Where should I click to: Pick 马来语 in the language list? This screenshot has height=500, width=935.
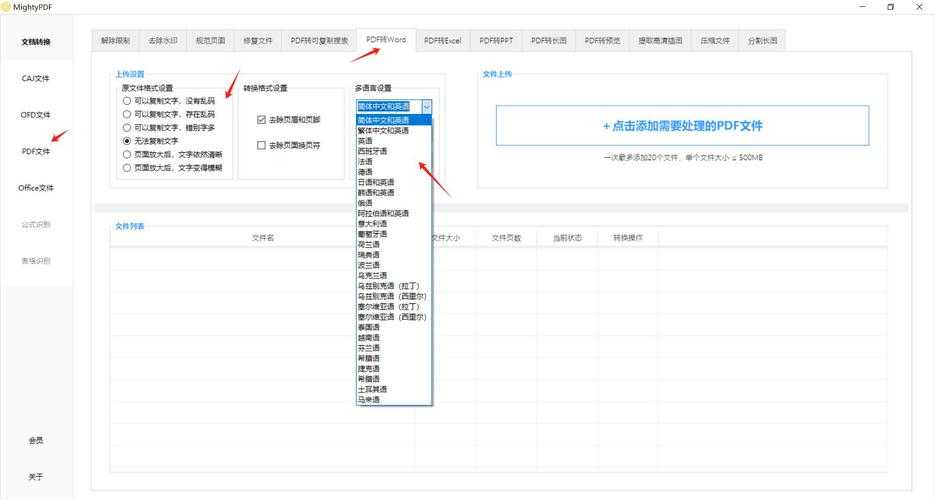coord(394,399)
